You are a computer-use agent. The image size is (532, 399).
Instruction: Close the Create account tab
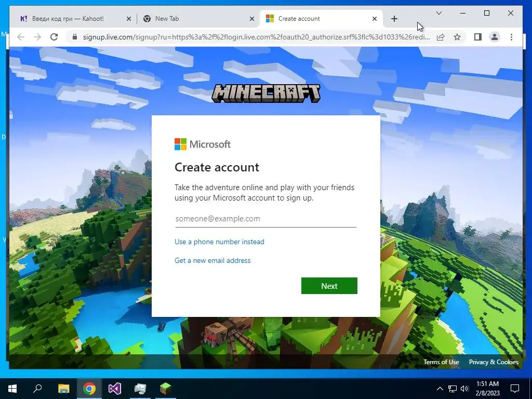374,19
